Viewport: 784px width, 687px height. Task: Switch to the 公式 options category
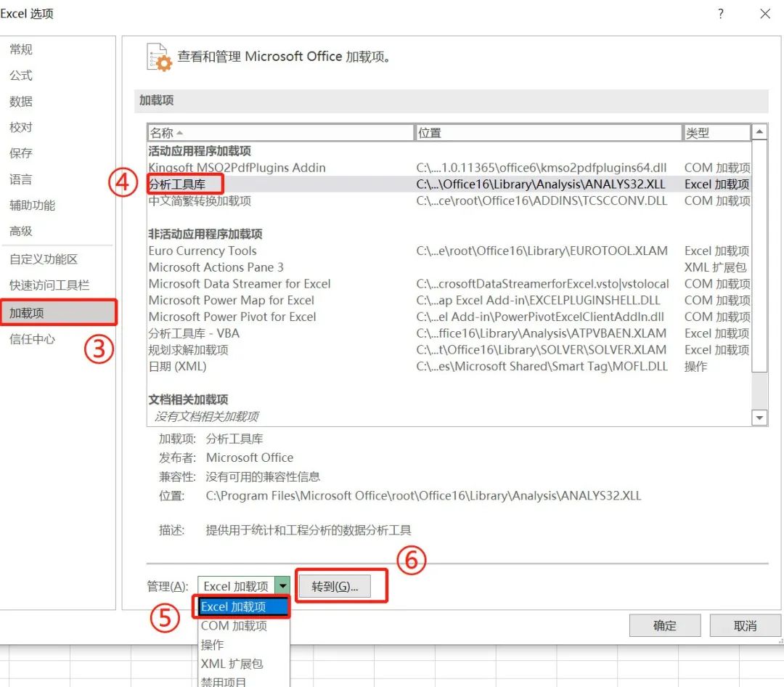(20, 75)
